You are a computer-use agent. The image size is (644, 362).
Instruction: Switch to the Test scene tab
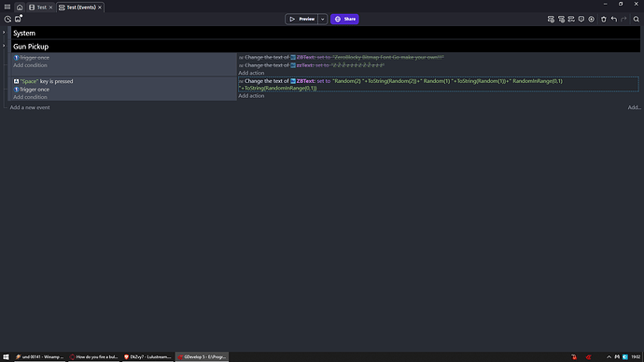(x=38, y=7)
